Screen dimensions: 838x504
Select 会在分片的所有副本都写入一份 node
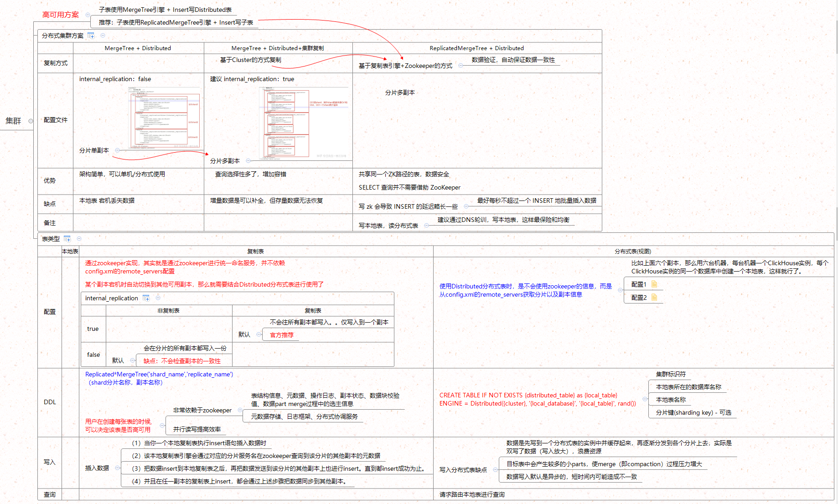tap(185, 349)
